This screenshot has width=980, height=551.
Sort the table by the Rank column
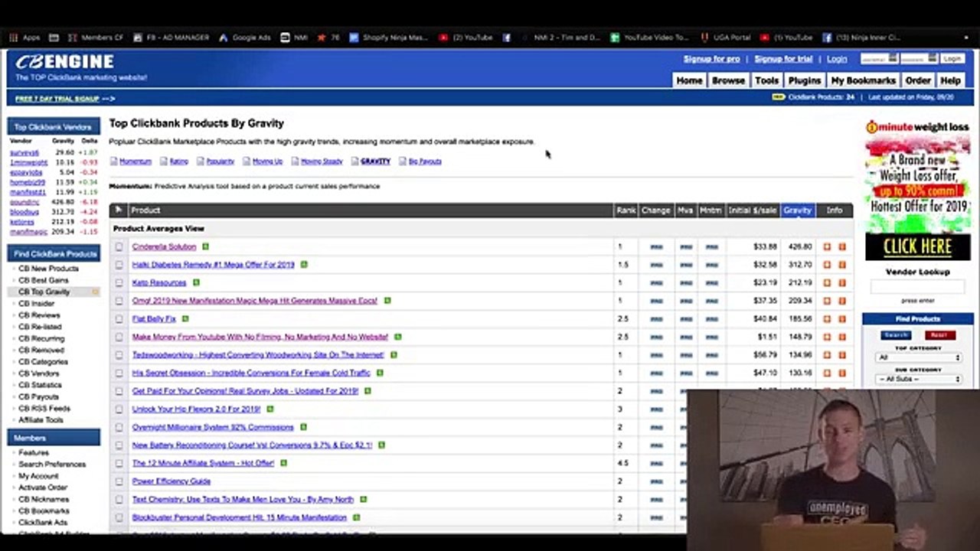(626, 210)
